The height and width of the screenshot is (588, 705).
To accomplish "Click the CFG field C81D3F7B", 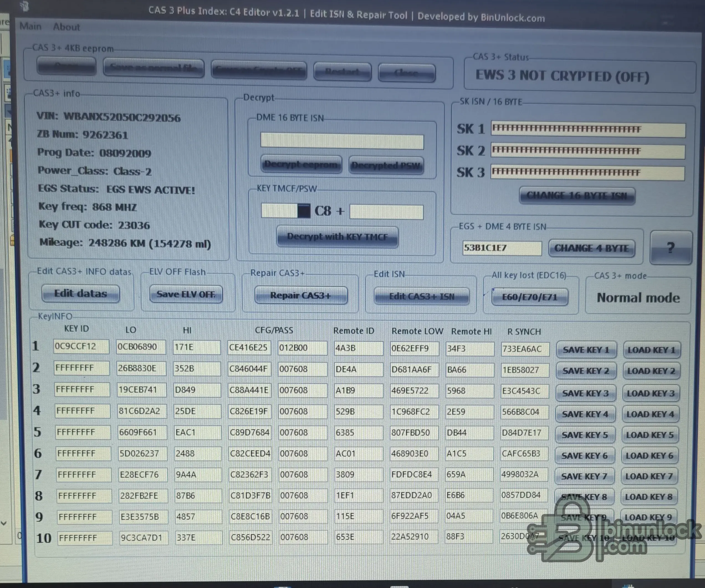I will pyautogui.click(x=251, y=496).
